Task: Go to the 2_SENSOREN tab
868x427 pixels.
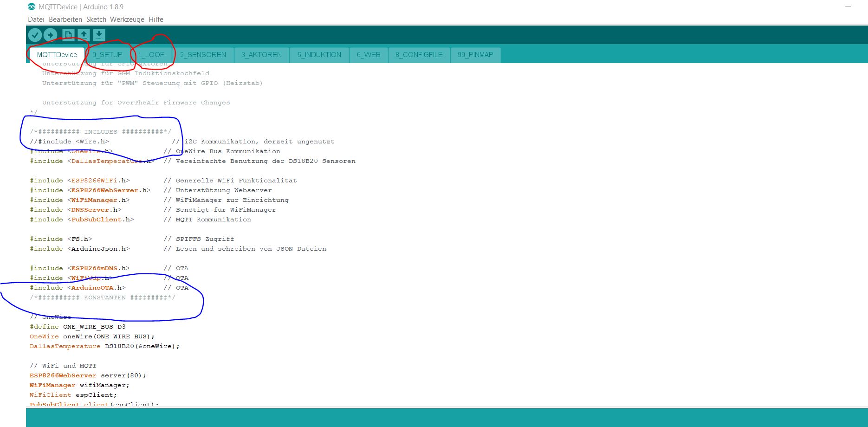Action: (203, 55)
